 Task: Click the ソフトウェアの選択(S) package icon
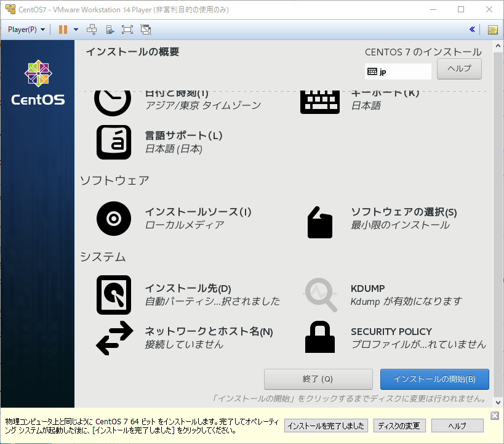pos(320,222)
